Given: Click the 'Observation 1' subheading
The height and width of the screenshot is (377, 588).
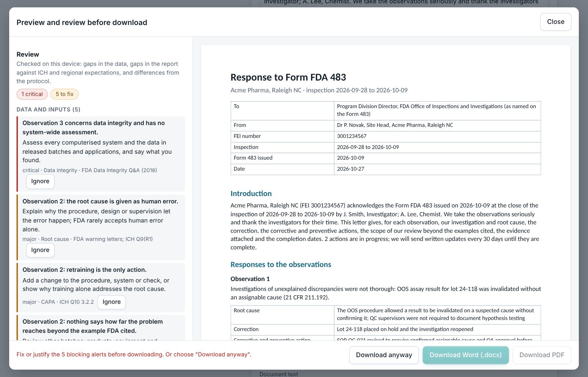Looking at the screenshot, I should coord(250,279).
